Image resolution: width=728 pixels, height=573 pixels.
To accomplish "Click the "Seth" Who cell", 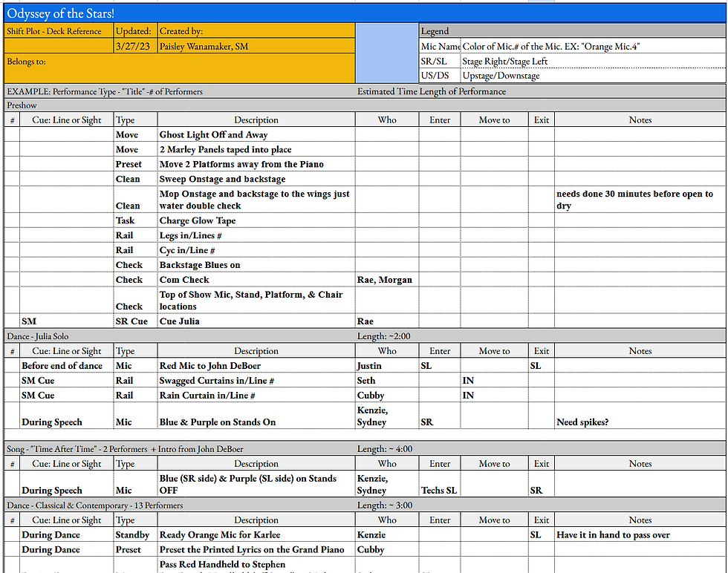I will (x=387, y=381).
